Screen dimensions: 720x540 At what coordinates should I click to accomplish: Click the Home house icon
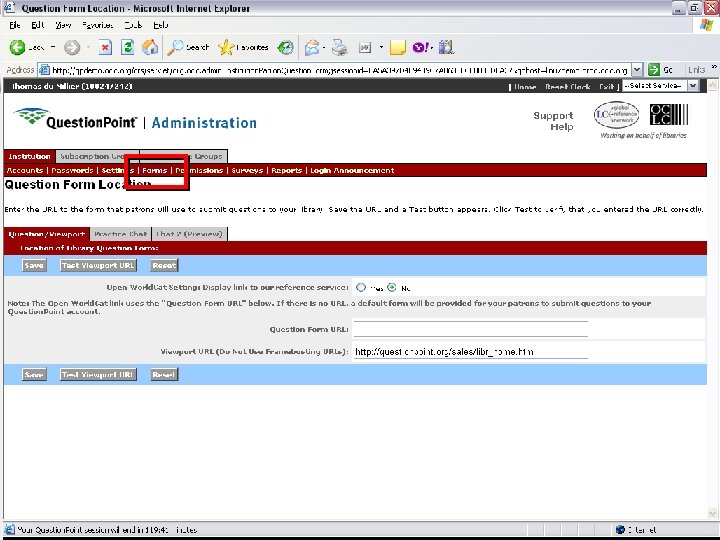[x=150, y=47]
